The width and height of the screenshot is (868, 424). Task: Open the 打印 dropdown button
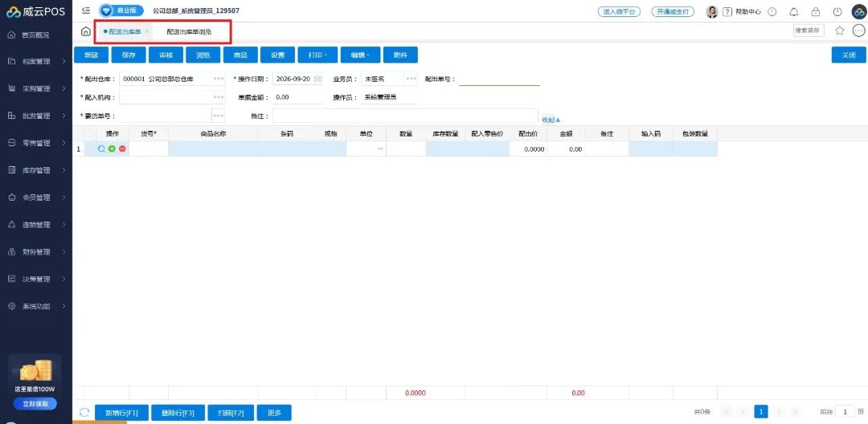click(x=317, y=55)
